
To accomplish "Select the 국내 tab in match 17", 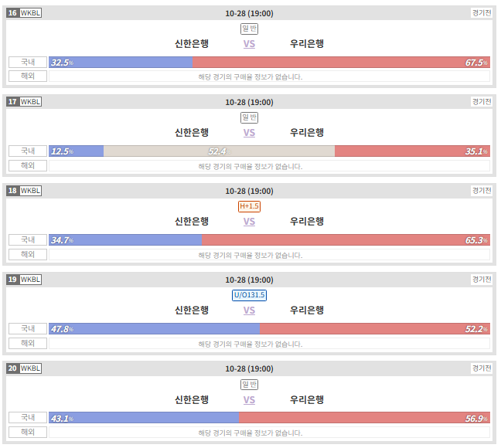I will [28, 151].
